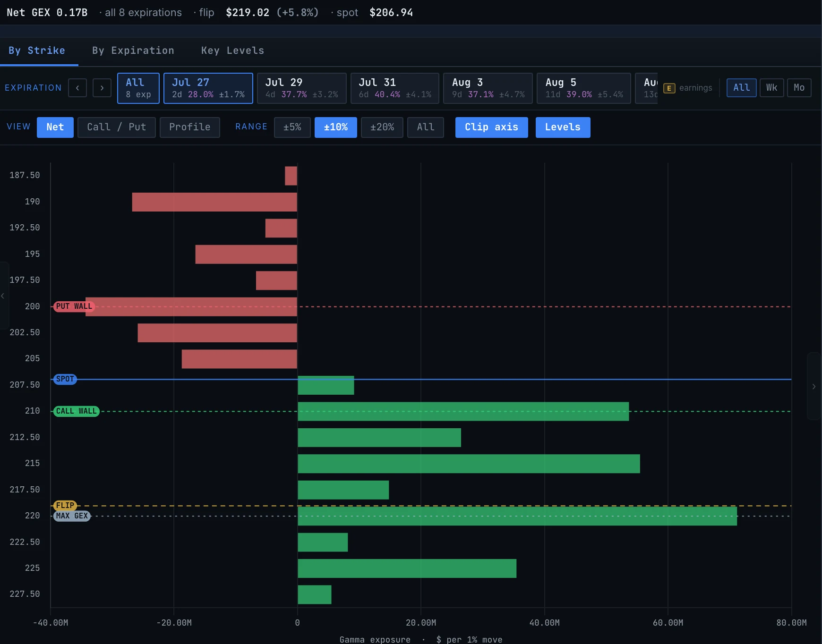The image size is (822, 644).
Task: Click the CALL WALL level marker
Action: tap(77, 411)
